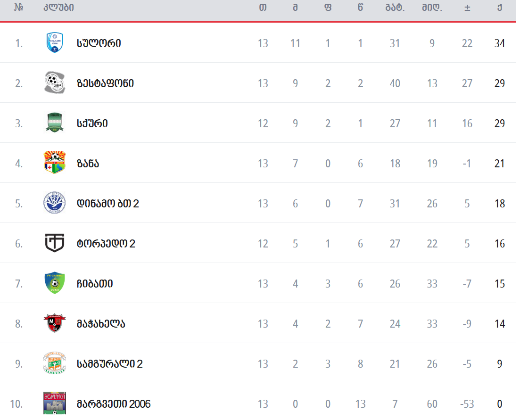
Task: Open the ტორპედო 2 black shield logo
Action: (x=55, y=243)
